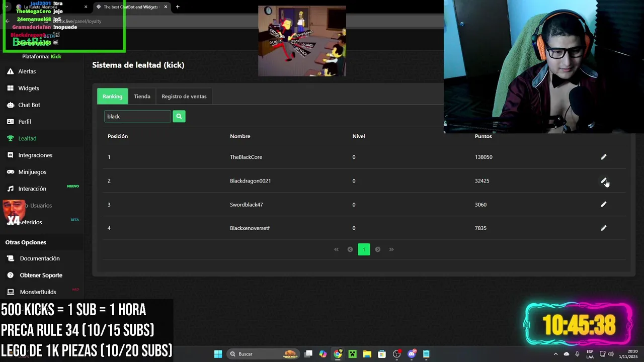The image size is (644, 362).
Task: Open Microsoft Store taskbar icon
Action: point(382,354)
